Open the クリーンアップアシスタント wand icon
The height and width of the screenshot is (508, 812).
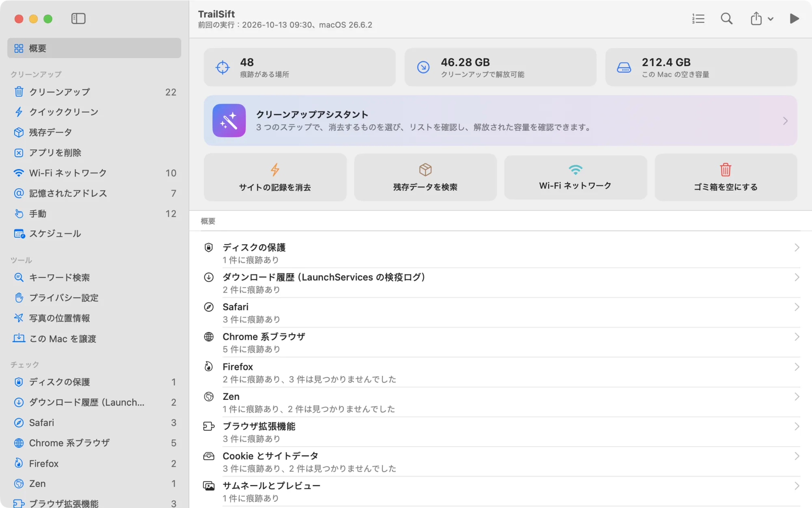pyautogui.click(x=229, y=121)
